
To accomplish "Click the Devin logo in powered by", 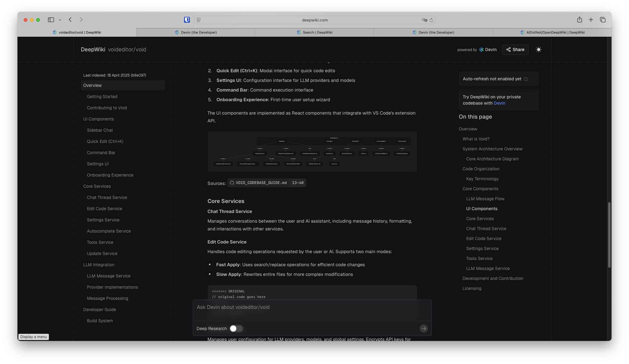I will [488, 50].
